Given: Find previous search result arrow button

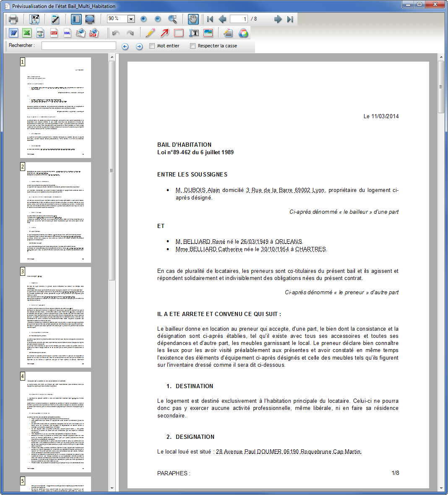Looking at the screenshot, I should click(125, 47).
